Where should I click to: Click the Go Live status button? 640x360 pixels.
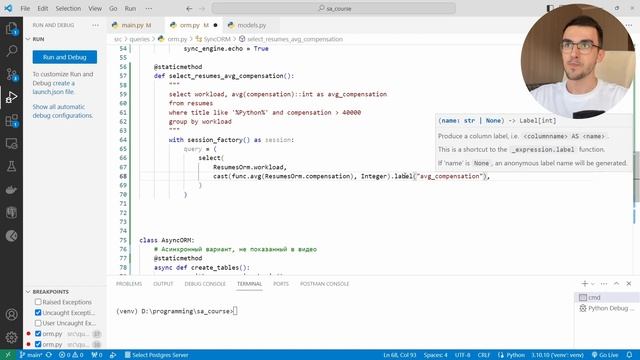click(604, 355)
